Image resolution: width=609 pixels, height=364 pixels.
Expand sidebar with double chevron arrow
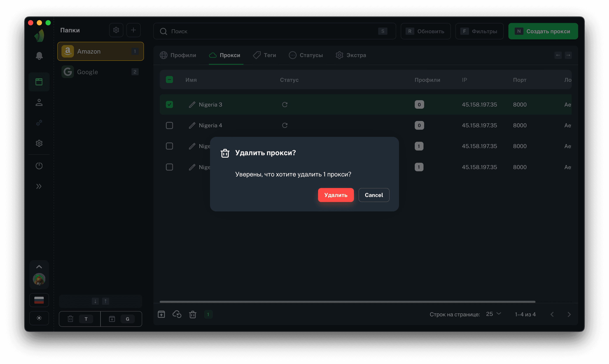pos(39,186)
